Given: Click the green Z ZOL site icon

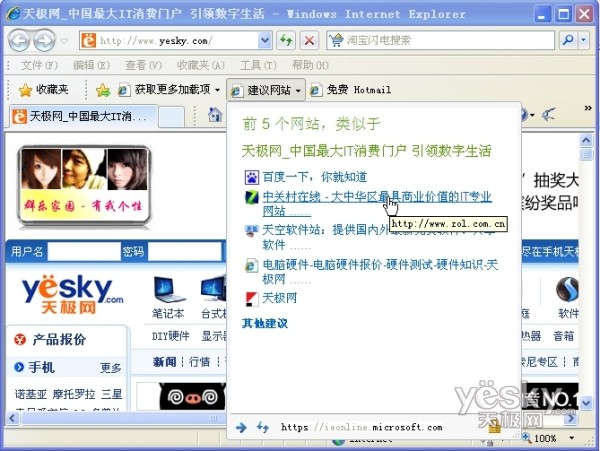Looking at the screenshot, I should (x=252, y=197).
